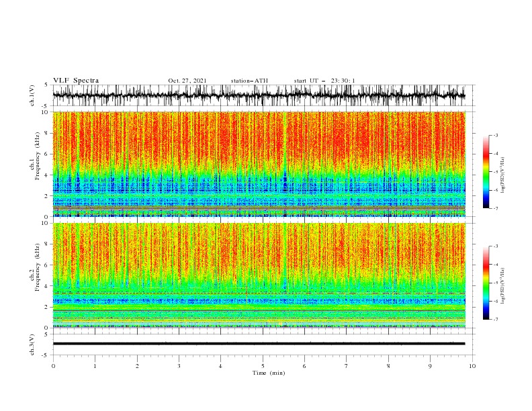Click the time axis tick label "8"
The width and height of the screenshot is (532, 411).
click(388, 366)
